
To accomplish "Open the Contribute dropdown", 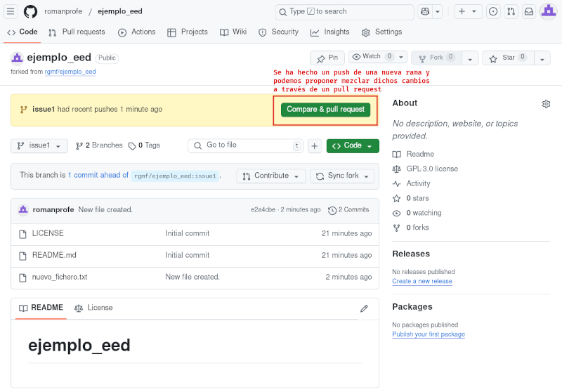I will click(271, 176).
